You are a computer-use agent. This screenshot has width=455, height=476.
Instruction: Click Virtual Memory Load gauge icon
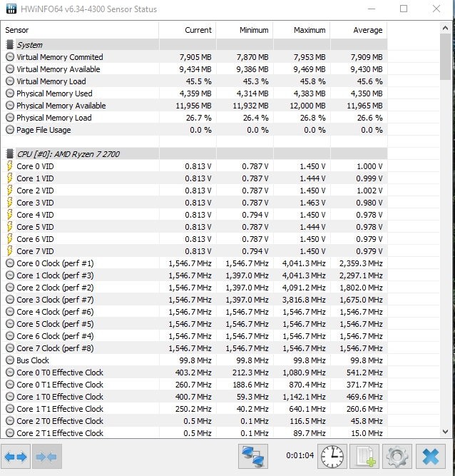coord(10,81)
